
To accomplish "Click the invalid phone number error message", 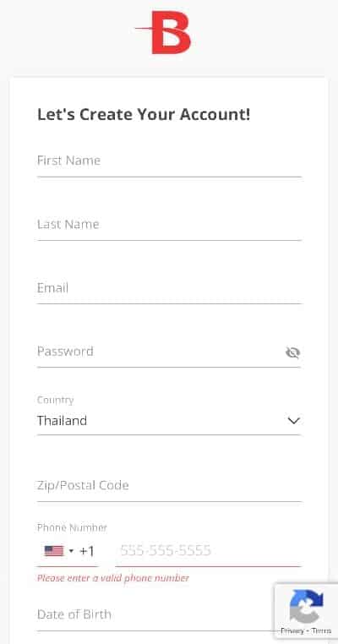I will (x=113, y=578).
